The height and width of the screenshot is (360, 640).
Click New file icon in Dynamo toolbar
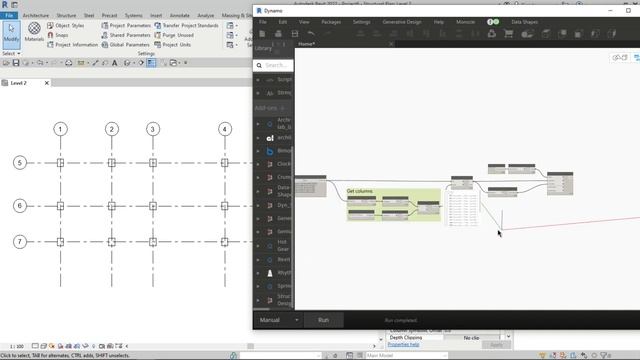pyautogui.click(x=262, y=34)
